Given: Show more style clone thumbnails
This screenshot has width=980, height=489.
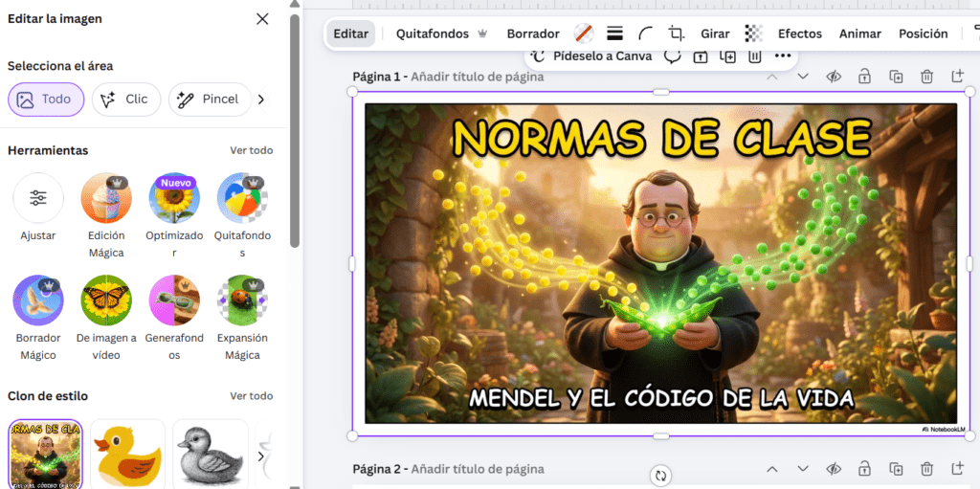Looking at the screenshot, I should coord(261,456).
